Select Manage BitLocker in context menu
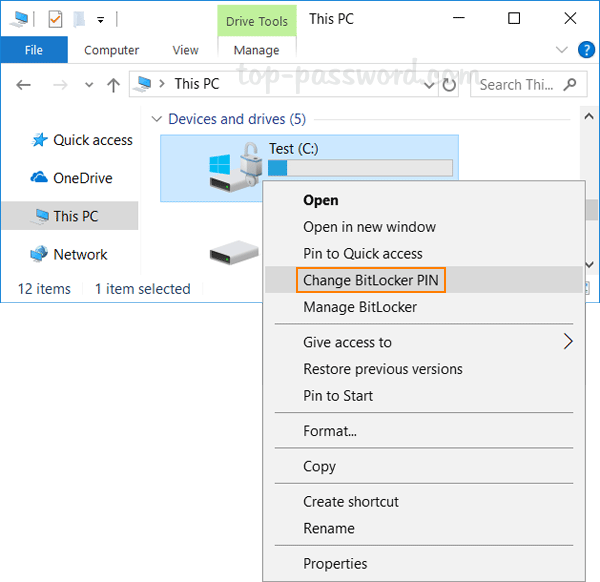 tap(360, 307)
